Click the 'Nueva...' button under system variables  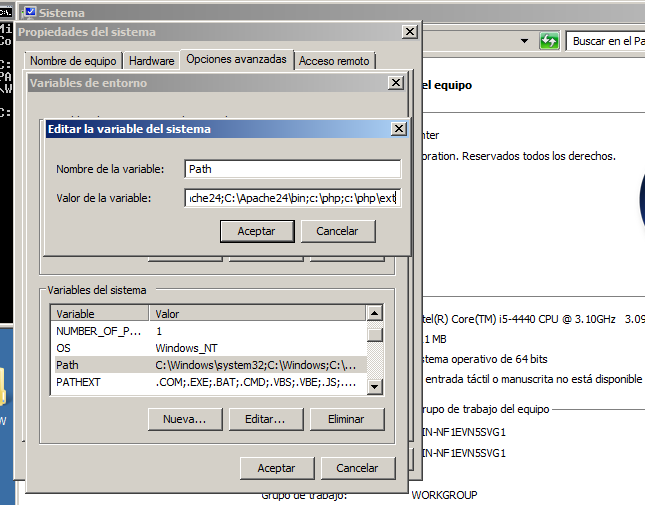[x=185, y=419]
